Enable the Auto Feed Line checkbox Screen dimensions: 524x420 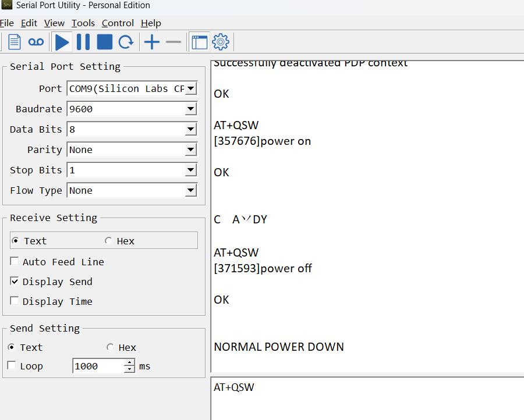[15, 261]
